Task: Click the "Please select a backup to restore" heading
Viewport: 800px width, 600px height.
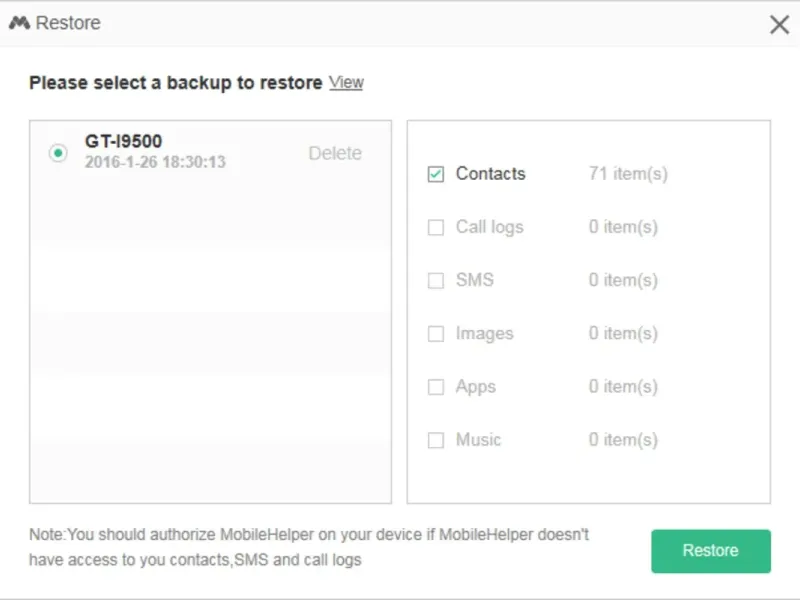Action: pos(176,83)
